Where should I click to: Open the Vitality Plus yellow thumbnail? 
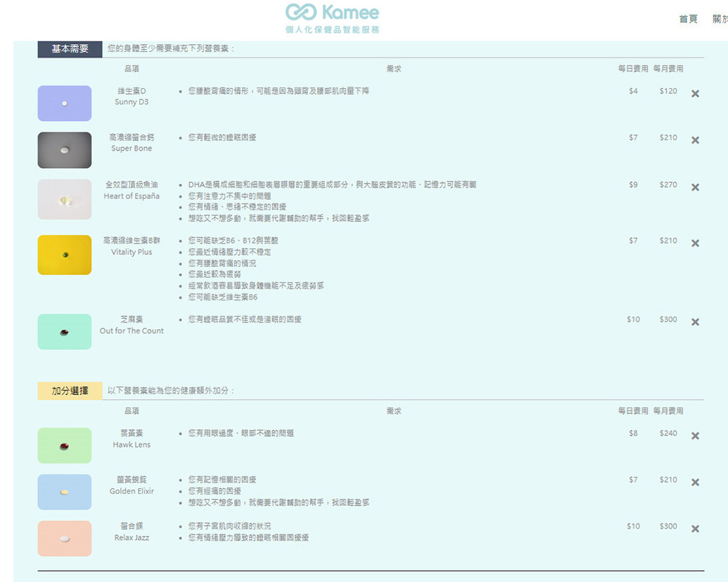coord(65,255)
